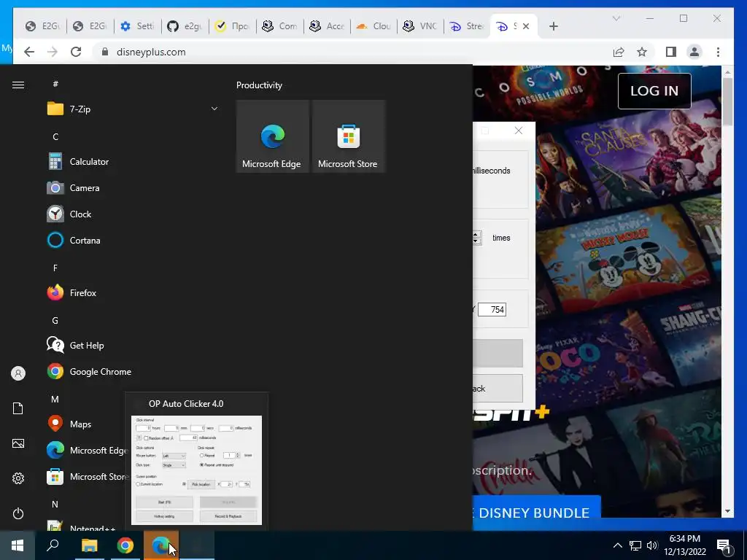Open the user account icon in Start
The image size is (747, 560).
tap(18, 373)
